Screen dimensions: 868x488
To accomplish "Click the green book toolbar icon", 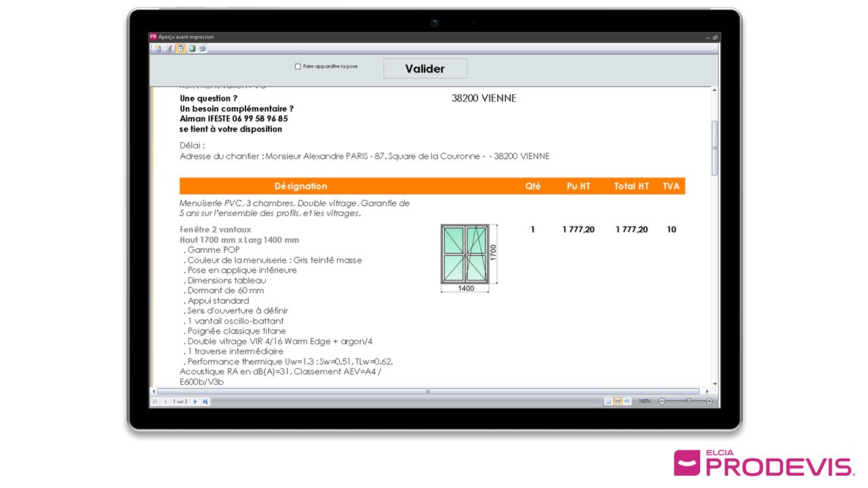I will click(x=192, y=48).
